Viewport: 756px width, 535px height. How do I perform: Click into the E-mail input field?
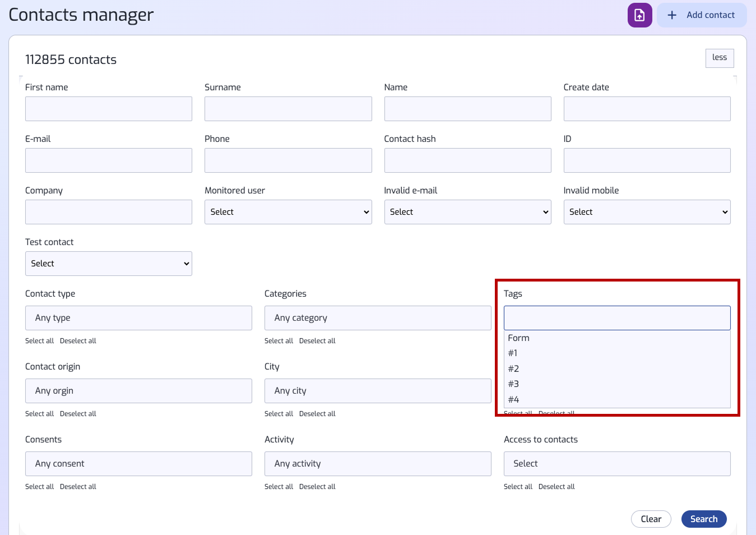click(109, 160)
